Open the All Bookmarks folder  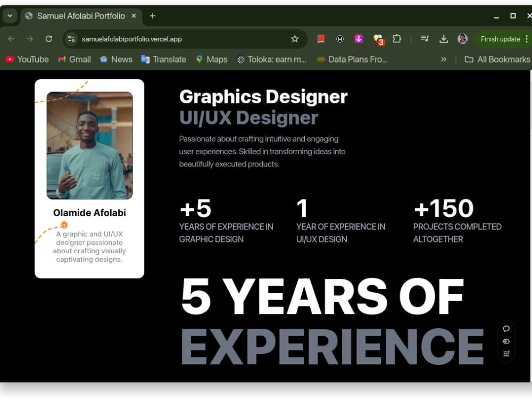pyautogui.click(x=497, y=60)
